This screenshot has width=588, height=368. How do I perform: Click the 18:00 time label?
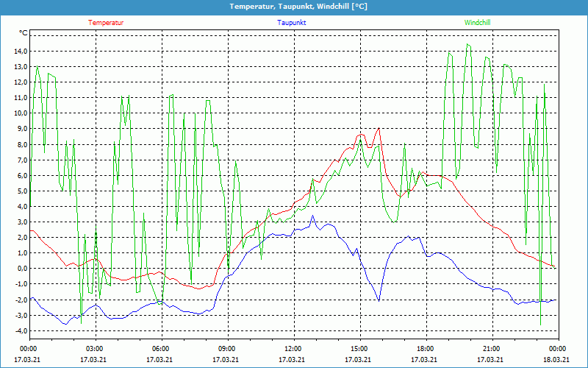click(426, 349)
